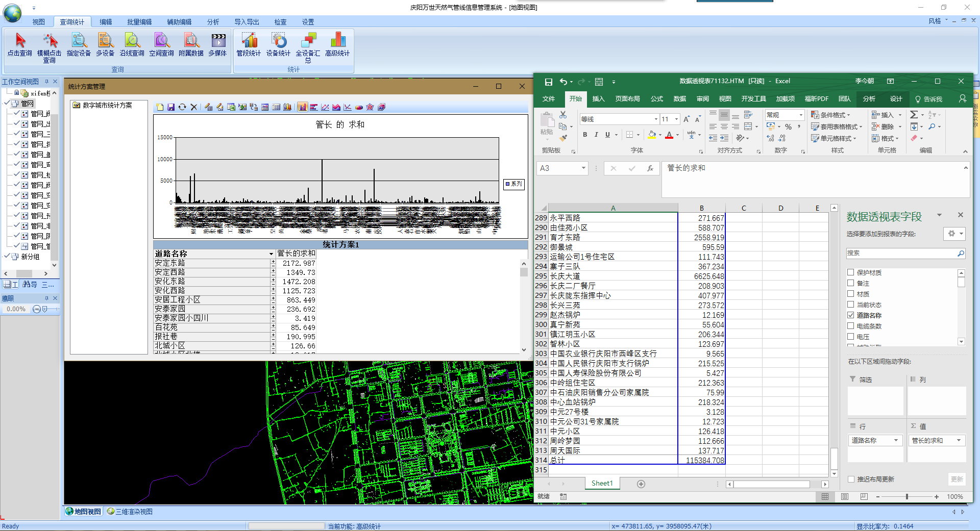Viewport: 980px width, 531px height.
Task: Click the Excel undo arrow
Action: tap(562, 82)
